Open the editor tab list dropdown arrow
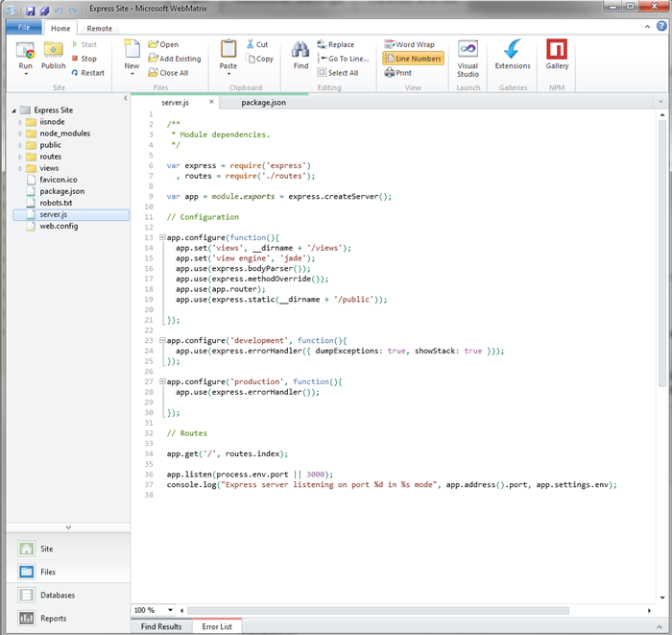Image resolution: width=672 pixels, height=635 pixels. 660,102
